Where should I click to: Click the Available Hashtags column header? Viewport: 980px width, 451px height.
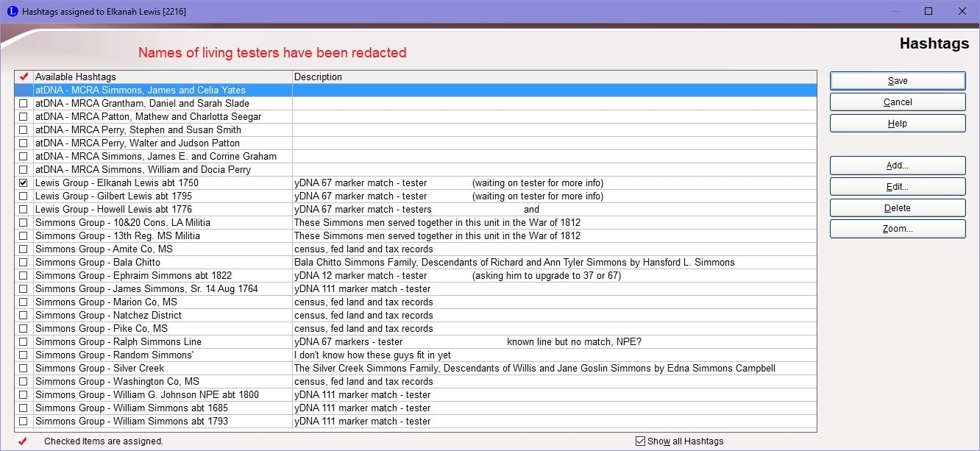click(163, 77)
